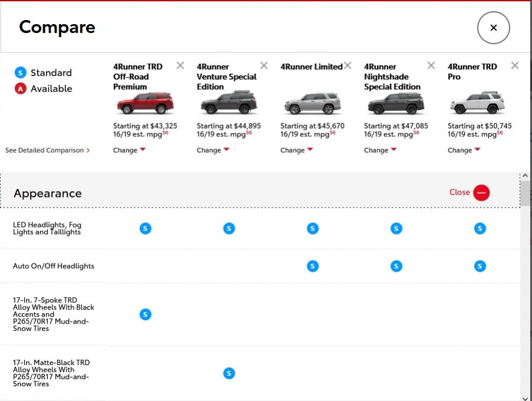Image resolution: width=532 pixels, height=401 pixels.
Task: Open Change dropdown under TRD Off-Road Premium
Action: tap(129, 150)
